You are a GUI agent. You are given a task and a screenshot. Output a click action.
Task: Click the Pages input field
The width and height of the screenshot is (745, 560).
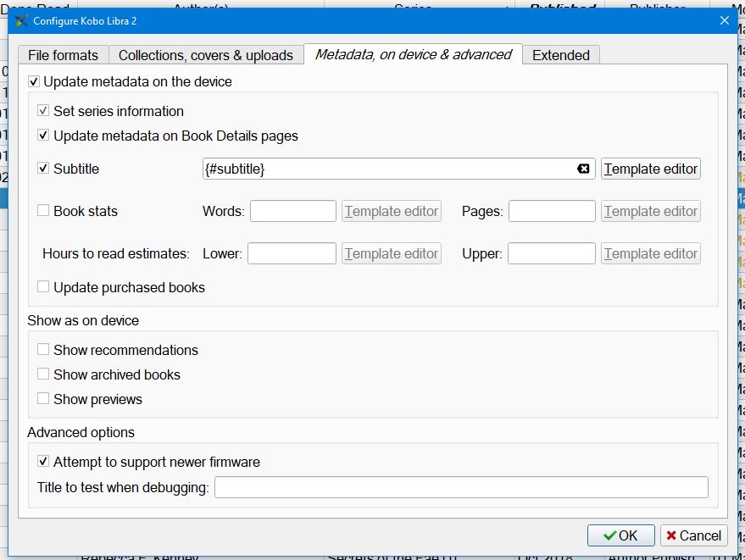[x=552, y=211]
